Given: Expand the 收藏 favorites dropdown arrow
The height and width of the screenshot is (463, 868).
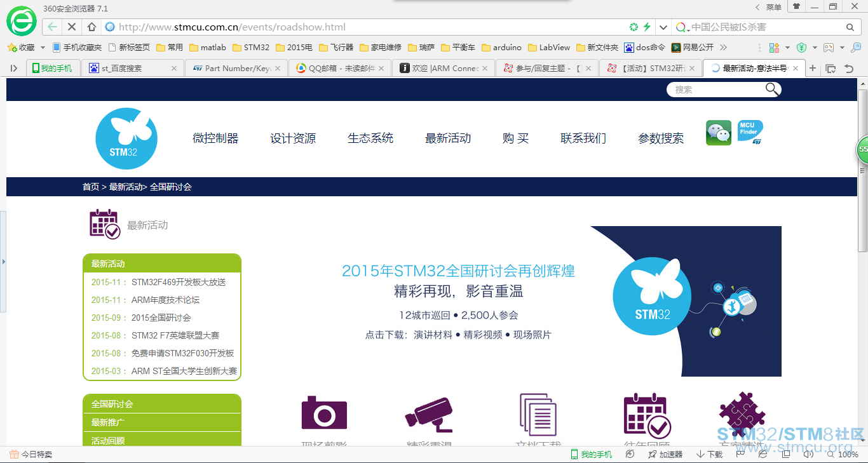Looking at the screenshot, I should pos(43,48).
